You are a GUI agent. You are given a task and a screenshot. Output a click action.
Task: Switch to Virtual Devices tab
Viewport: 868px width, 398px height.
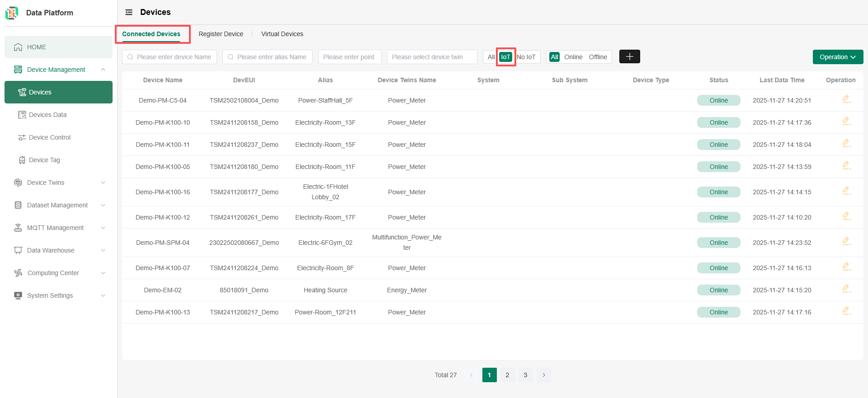[282, 34]
